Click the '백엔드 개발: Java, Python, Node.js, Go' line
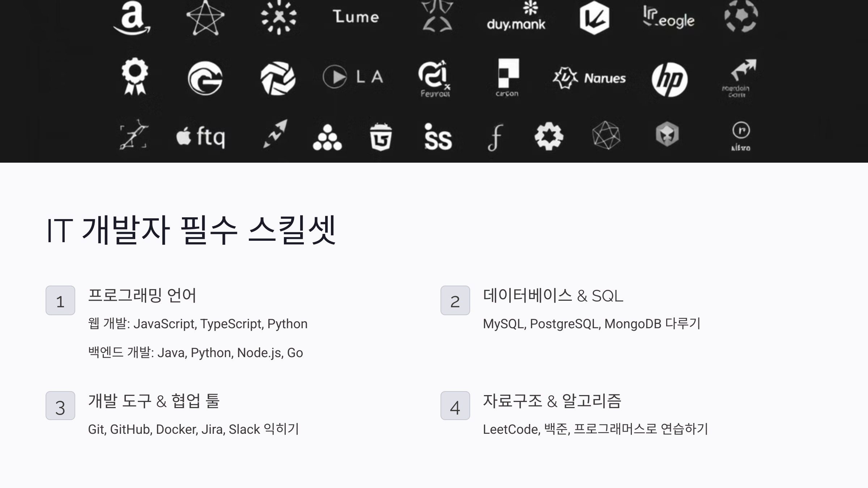This screenshot has height=488, width=868. point(196,352)
